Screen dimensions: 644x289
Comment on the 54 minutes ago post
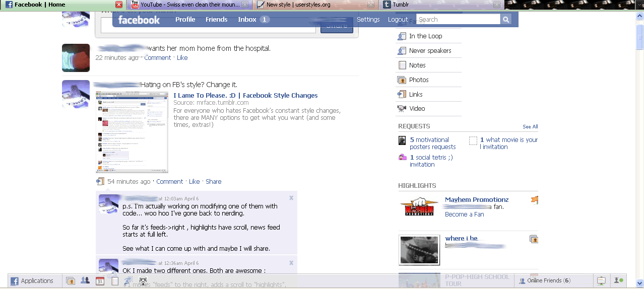[169, 182]
